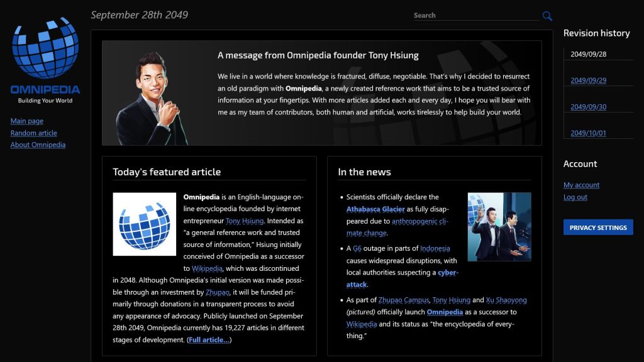Open Tony Hsiung link in news
This screenshot has width=644, height=362.
(452, 300)
